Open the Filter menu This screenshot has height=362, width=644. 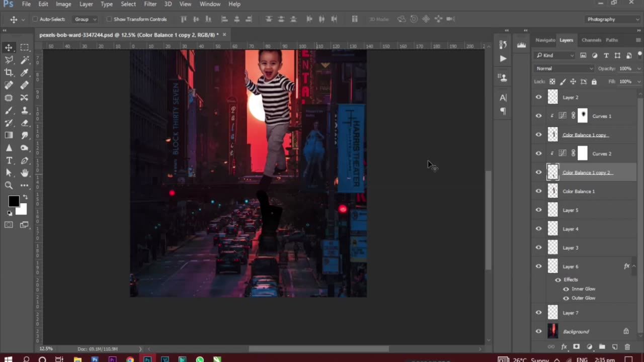pos(150,4)
